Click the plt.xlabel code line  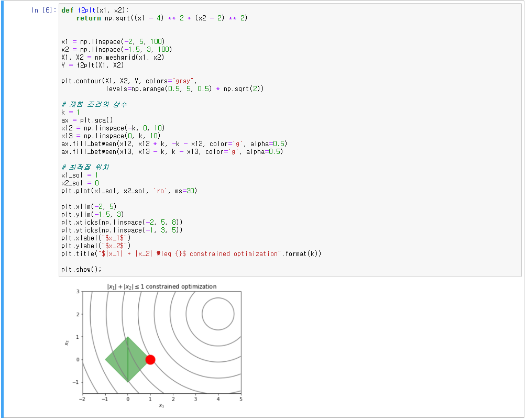click(96, 238)
